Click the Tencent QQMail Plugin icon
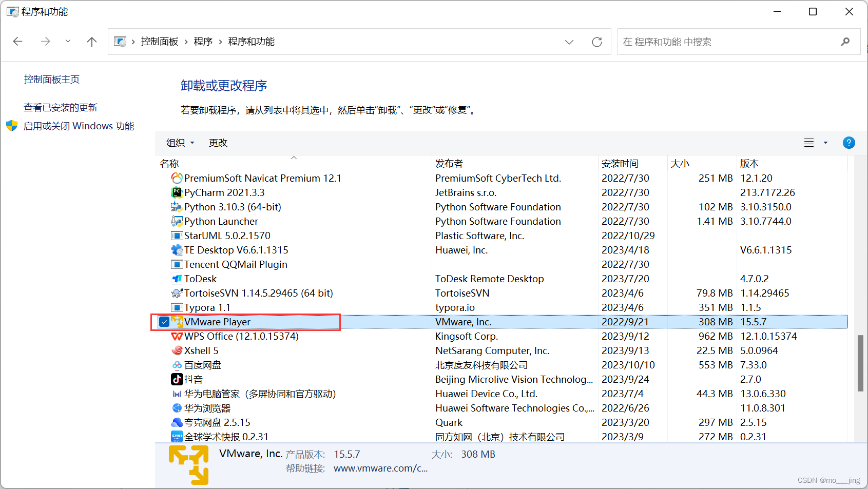This screenshot has height=489, width=868. tap(177, 264)
